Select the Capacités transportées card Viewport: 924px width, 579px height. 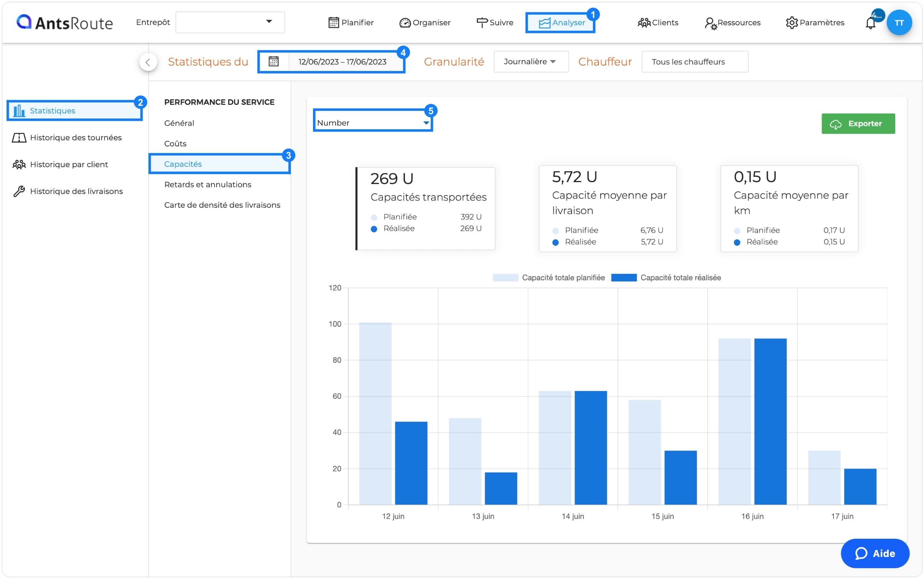425,209
